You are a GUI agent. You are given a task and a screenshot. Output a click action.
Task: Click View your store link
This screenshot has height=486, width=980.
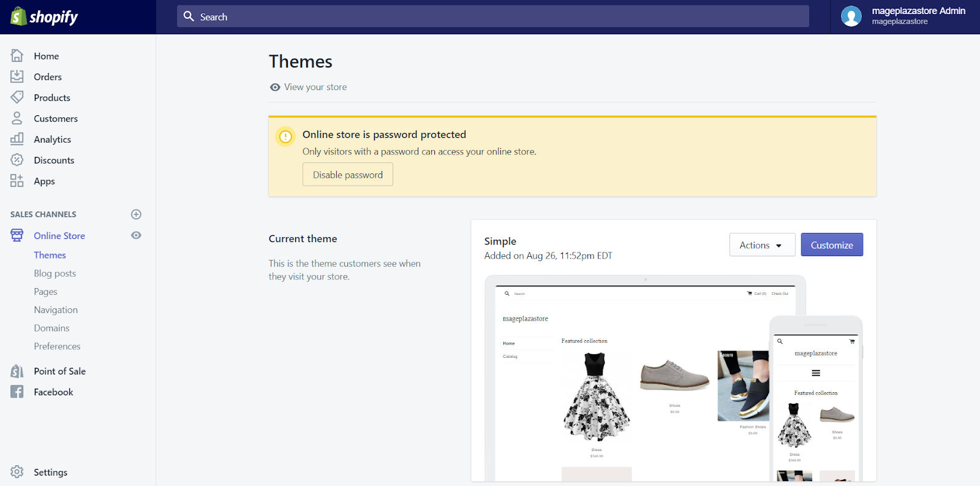(x=315, y=87)
